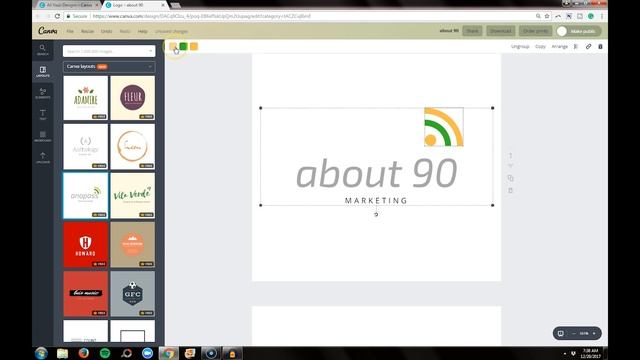Select the darker orange color swatch

194,46
